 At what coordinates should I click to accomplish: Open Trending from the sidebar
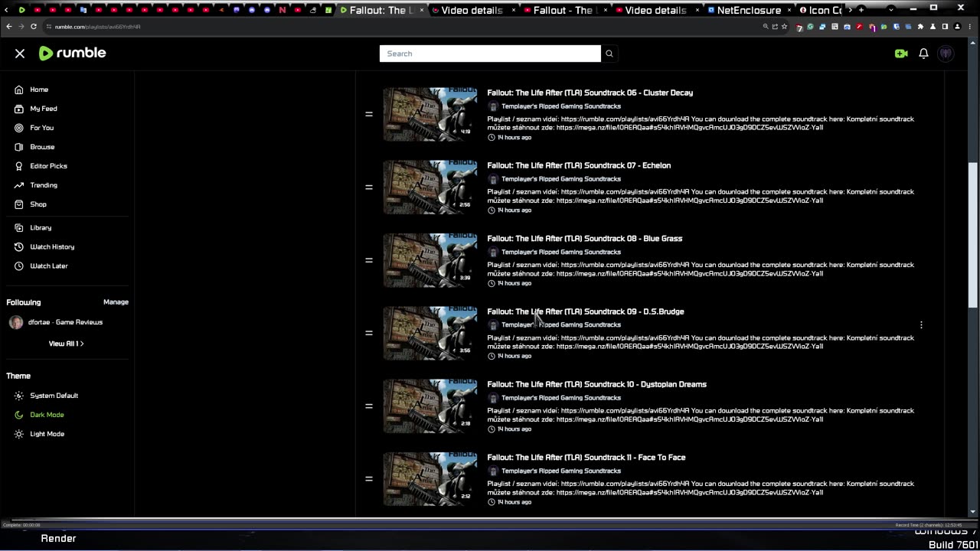(x=44, y=185)
